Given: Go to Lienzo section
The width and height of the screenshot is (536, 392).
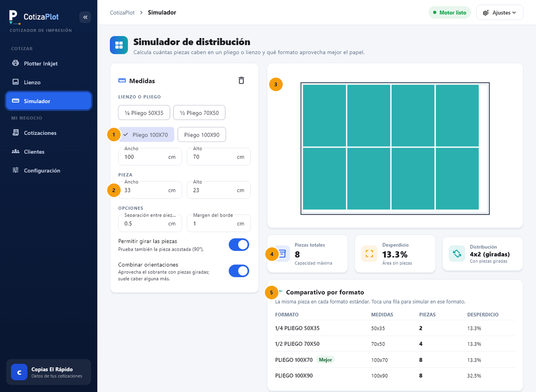Looking at the screenshot, I should tap(49, 82).
